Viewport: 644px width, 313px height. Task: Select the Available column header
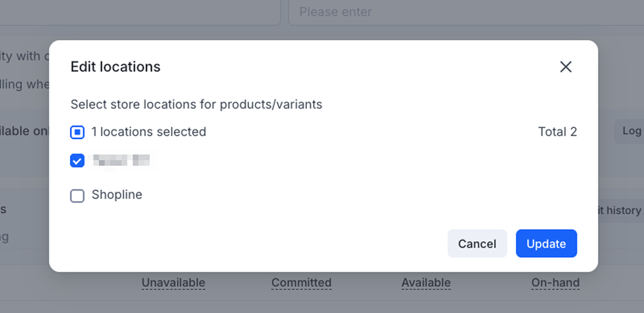[x=426, y=283]
